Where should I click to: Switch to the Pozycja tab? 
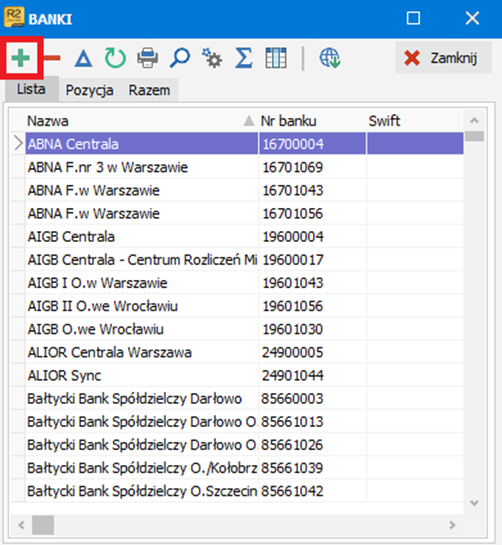[x=90, y=90]
